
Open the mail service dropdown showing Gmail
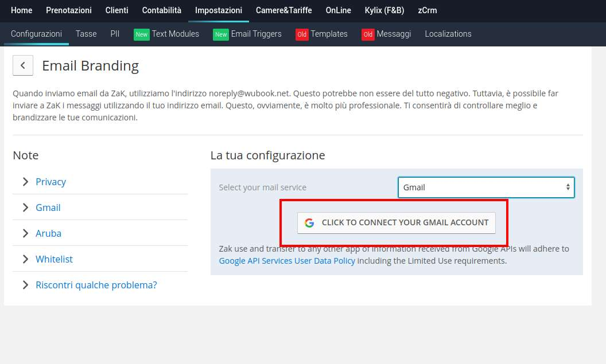click(x=486, y=187)
